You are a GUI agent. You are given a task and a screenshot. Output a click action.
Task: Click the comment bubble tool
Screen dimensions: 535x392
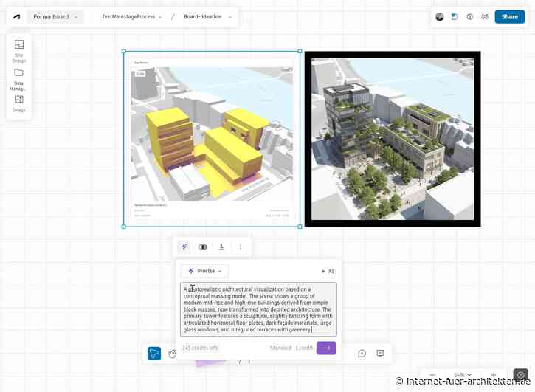(x=362, y=354)
